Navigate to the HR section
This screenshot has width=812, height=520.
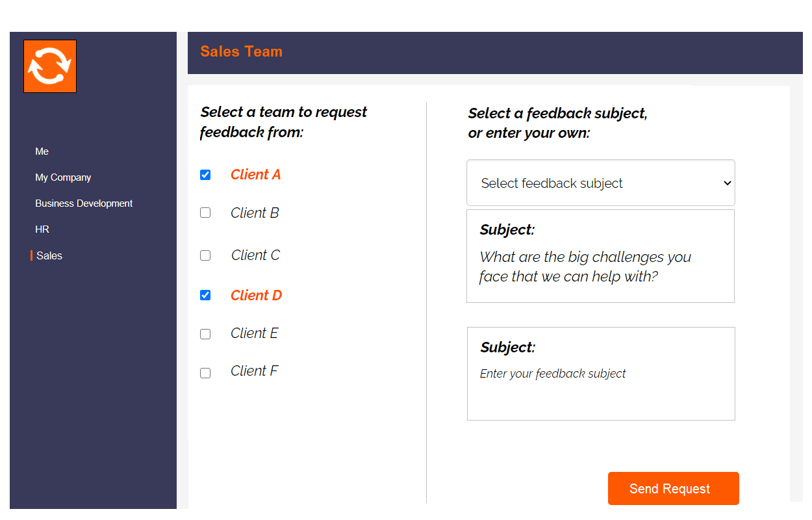click(x=42, y=229)
